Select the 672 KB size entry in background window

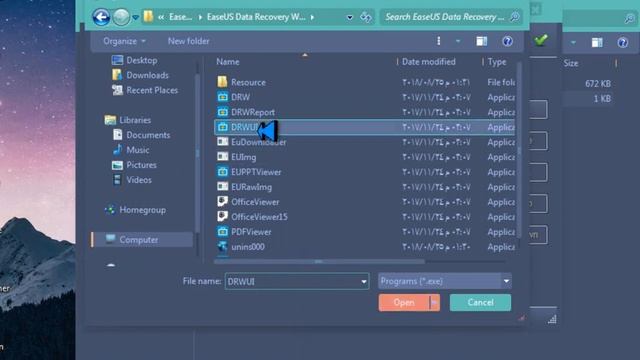point(598,84)
